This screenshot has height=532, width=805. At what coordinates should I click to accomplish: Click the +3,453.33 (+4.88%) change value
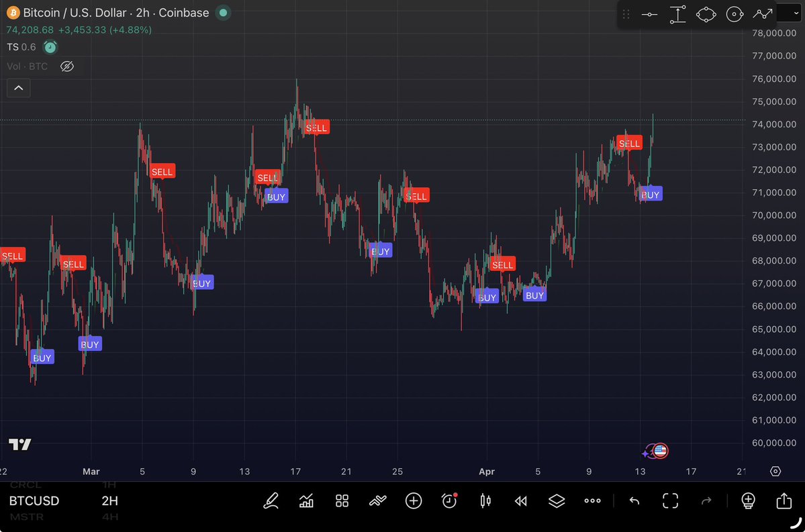click(105, 30)
